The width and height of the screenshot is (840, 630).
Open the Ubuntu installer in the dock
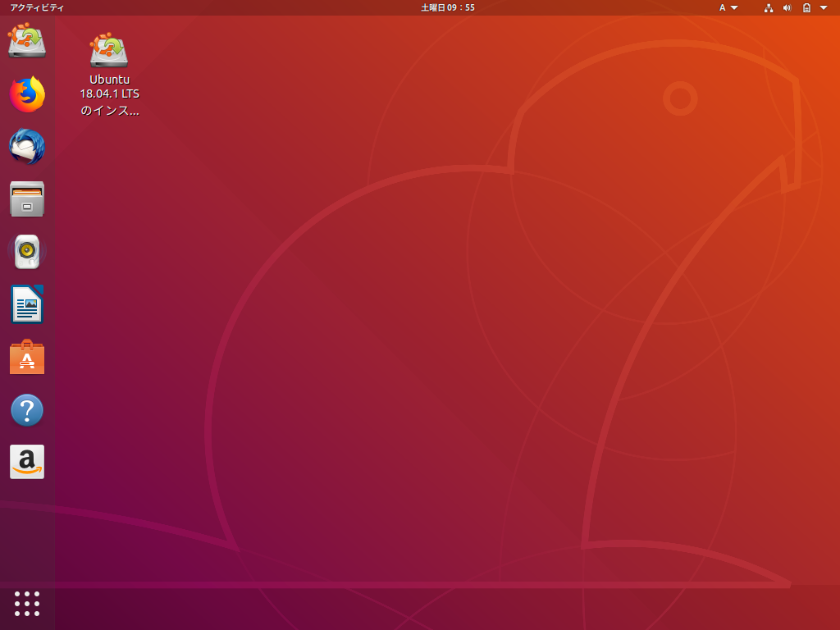(27, 41)
